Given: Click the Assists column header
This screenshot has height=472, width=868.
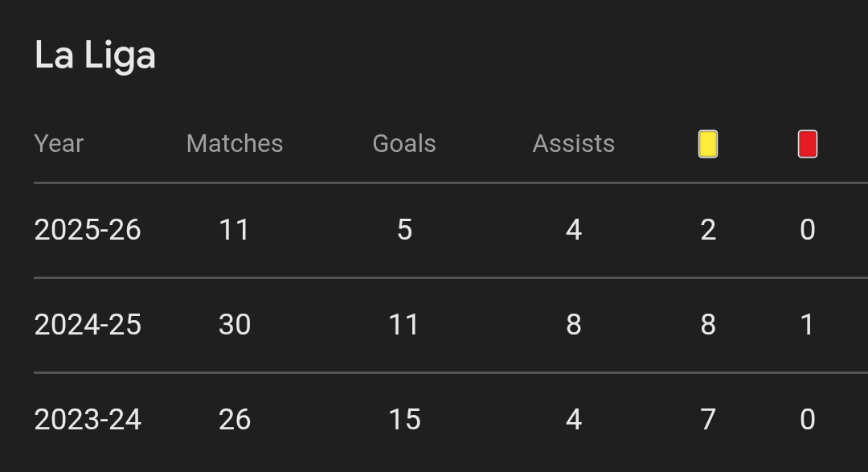Looking at the screenshot, I should [x=573, y=144].
